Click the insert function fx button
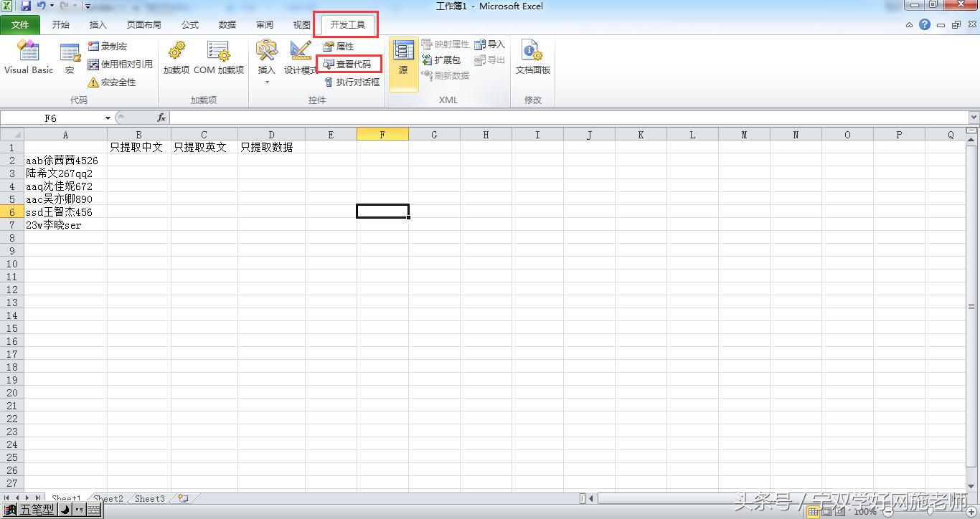This screenshot has height=519, width=980. pyautogui.click(x=161, y=118)
